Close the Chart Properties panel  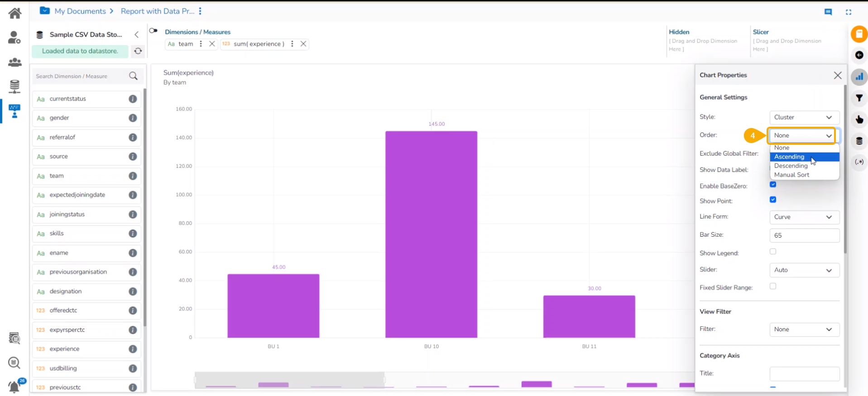coord(838,76)
